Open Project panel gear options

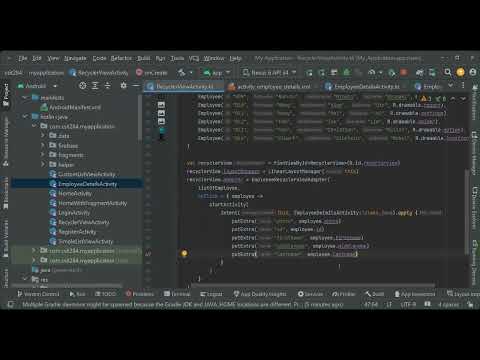pyautogui.click(x=123, y=86)
